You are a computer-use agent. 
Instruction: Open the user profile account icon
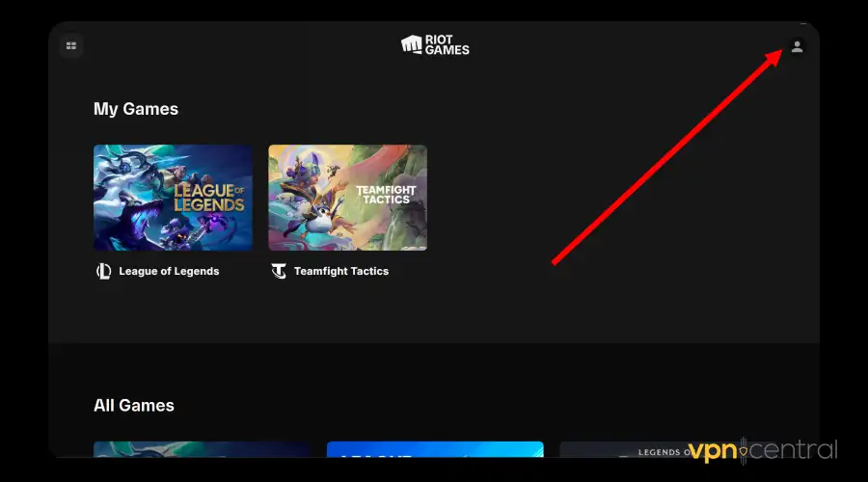click(x=797, y=46)
